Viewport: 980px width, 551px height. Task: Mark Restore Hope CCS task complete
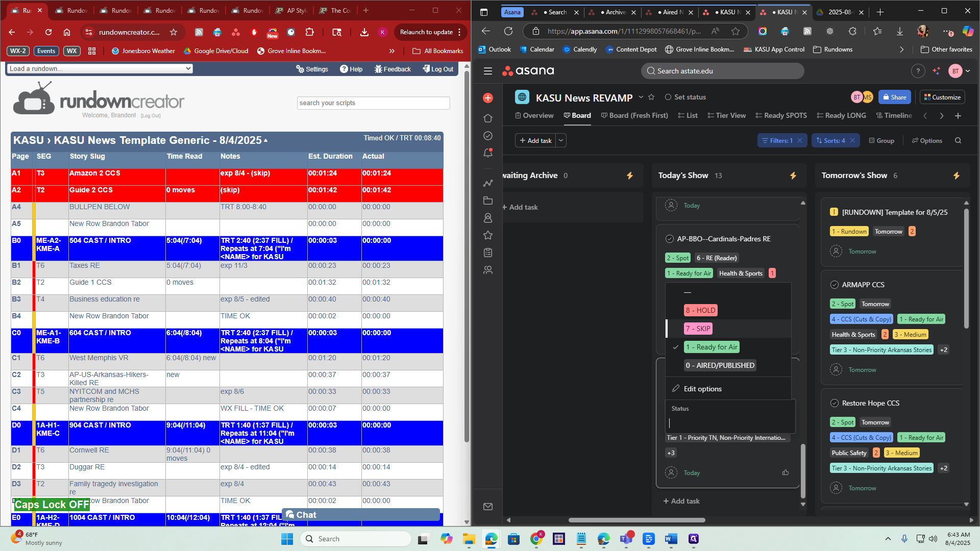pyautogui.click(x=835, y=403)
